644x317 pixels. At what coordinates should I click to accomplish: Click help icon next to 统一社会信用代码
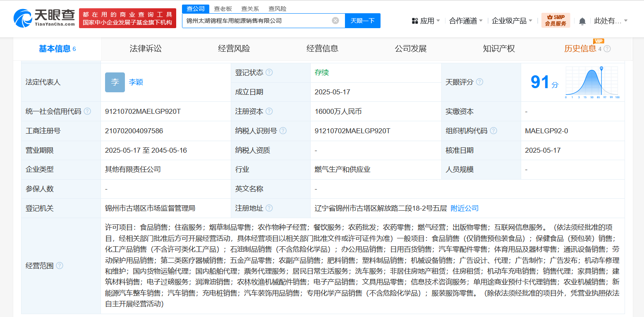coord(87,111)
